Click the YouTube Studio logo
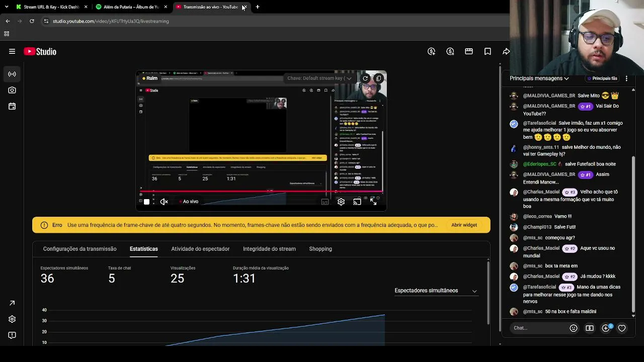This screenshot has height=362, width=644. pyautogui.click(x=40, y=51)
